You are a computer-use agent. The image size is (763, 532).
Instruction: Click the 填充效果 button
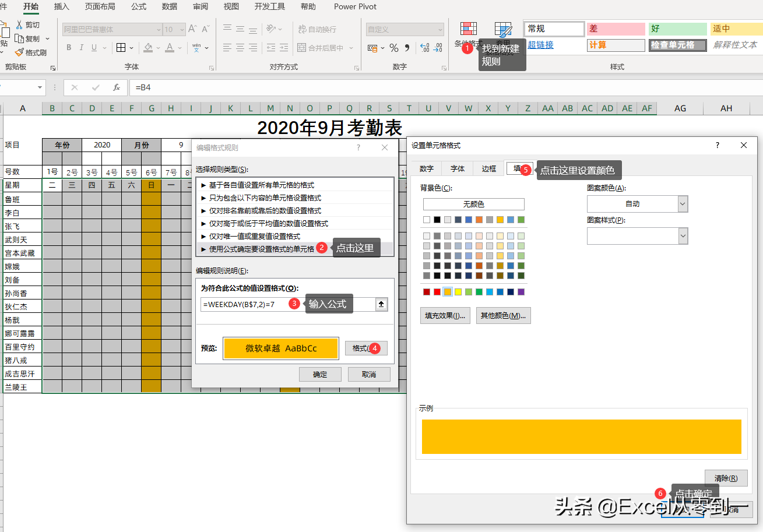coord(445,315)
